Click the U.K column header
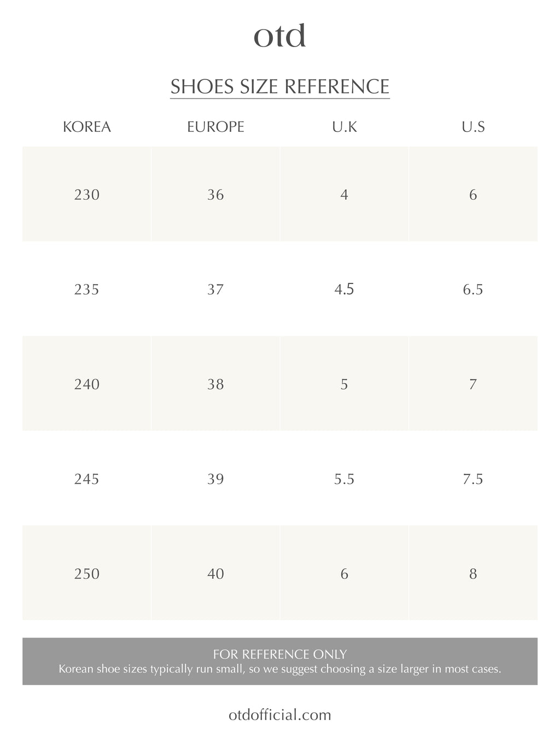 coord(344,127)
